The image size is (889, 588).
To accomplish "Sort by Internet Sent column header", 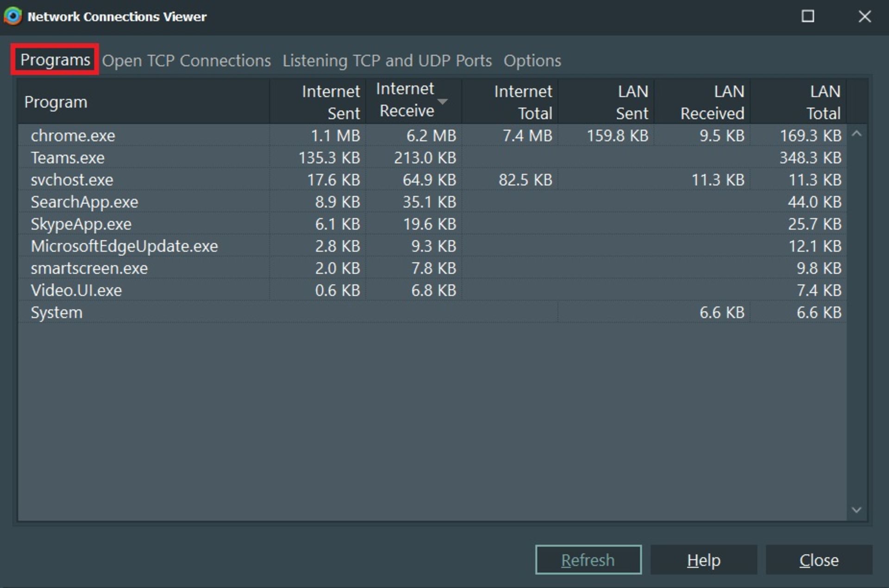I will pyautogui.click(x=318, y=102).
